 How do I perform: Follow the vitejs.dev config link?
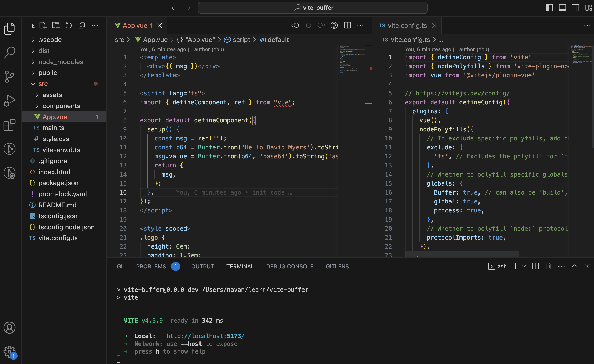[462, 94]
